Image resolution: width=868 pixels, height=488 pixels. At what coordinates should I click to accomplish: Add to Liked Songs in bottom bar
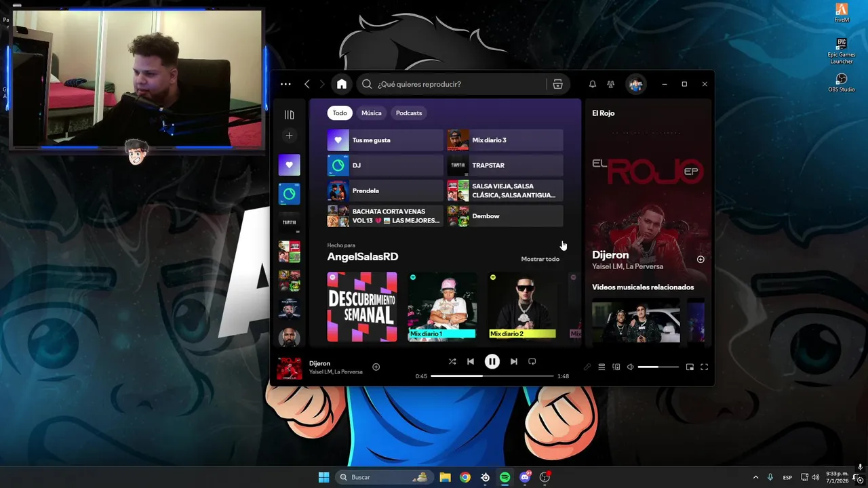pos(376,367)
